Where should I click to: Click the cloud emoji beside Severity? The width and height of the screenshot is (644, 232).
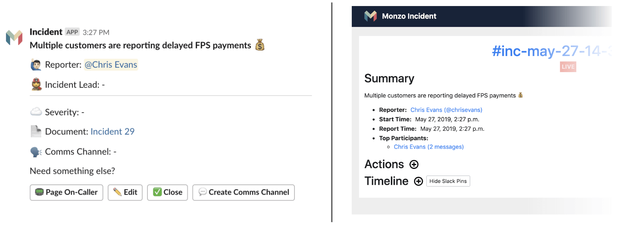click(36, 112)
